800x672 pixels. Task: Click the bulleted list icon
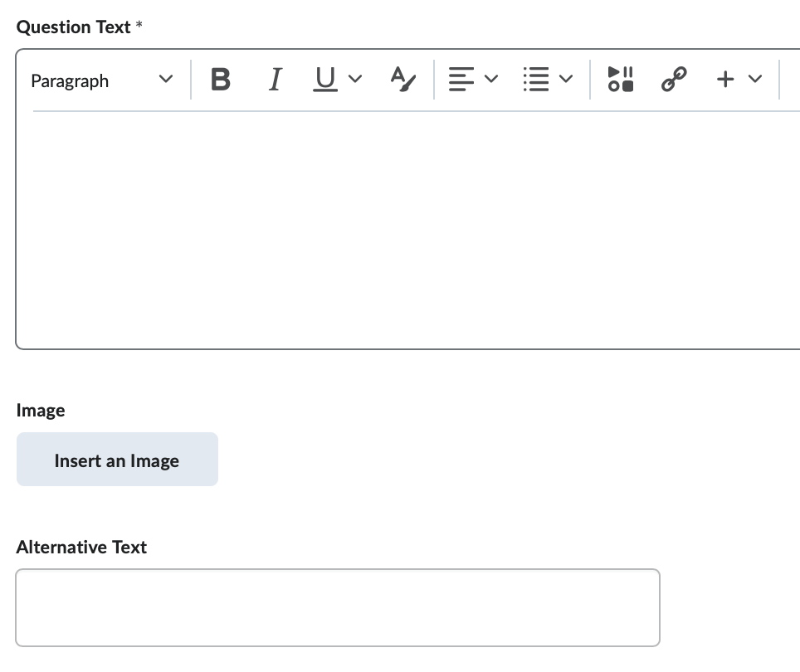tap(536, 79)
